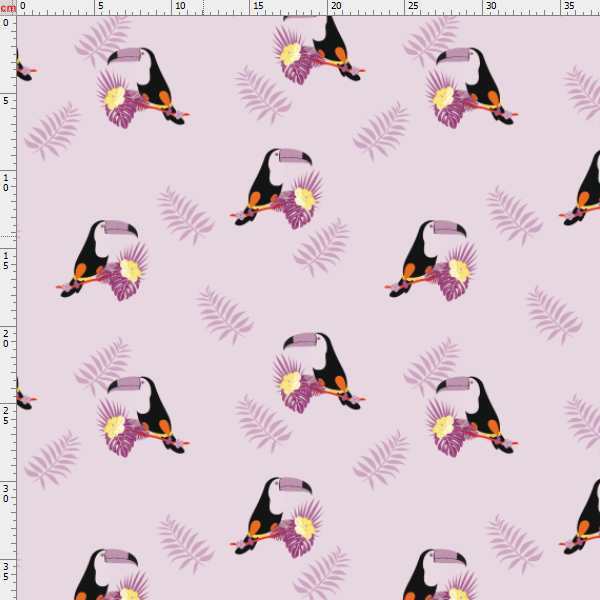The width and height of the screenshot is (600, 600).
Task: Click the red "cm" ruler unit box
Action: pyautogui.click(x=8, y=8)
